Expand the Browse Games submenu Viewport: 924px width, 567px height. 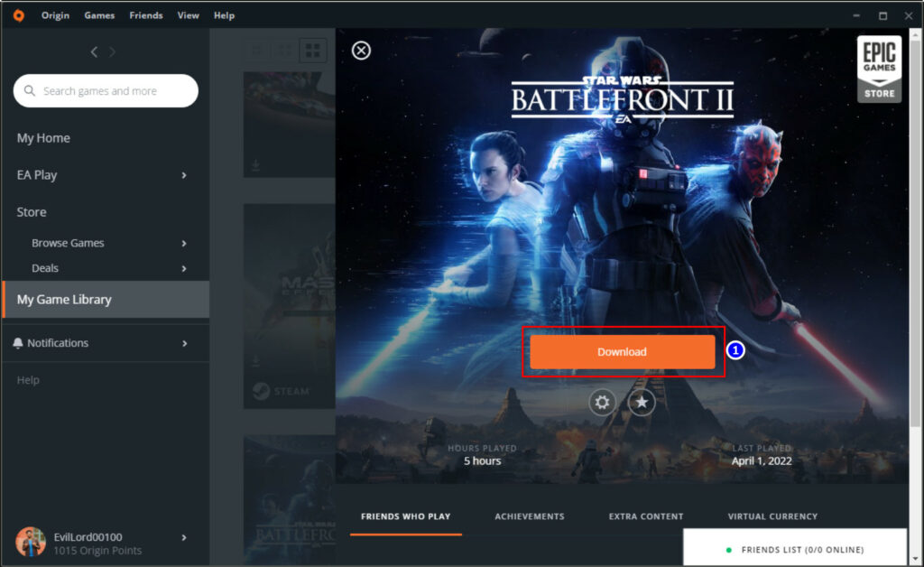(x=184, y=244)
